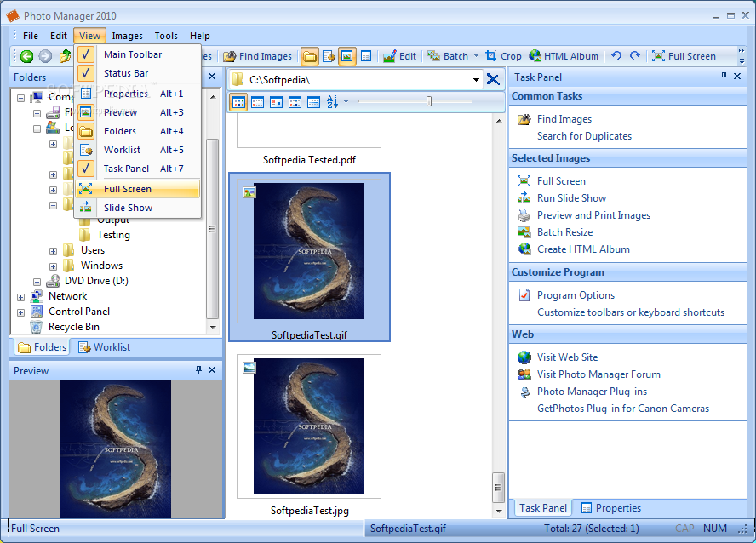Click Batch Resize task link

564,232
